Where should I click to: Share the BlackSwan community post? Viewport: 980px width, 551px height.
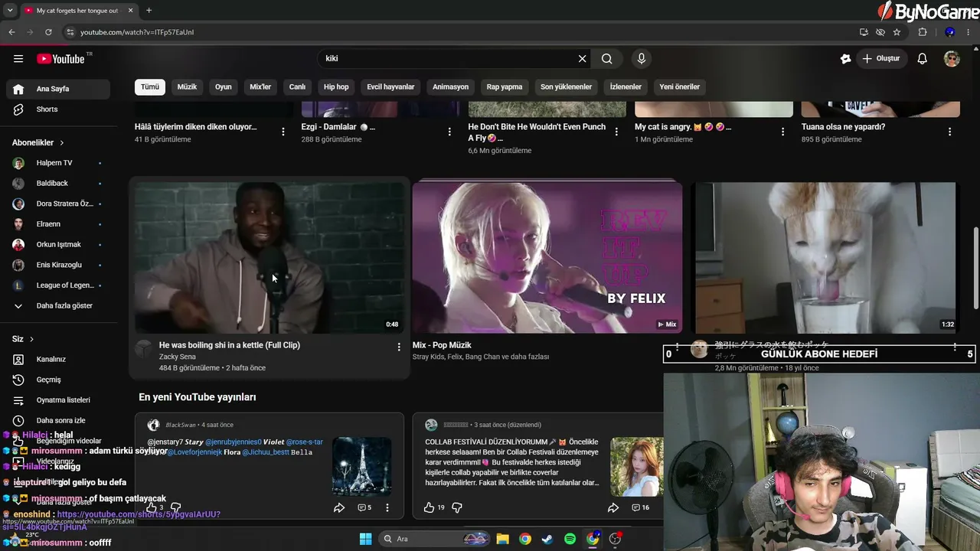point(339,507)
